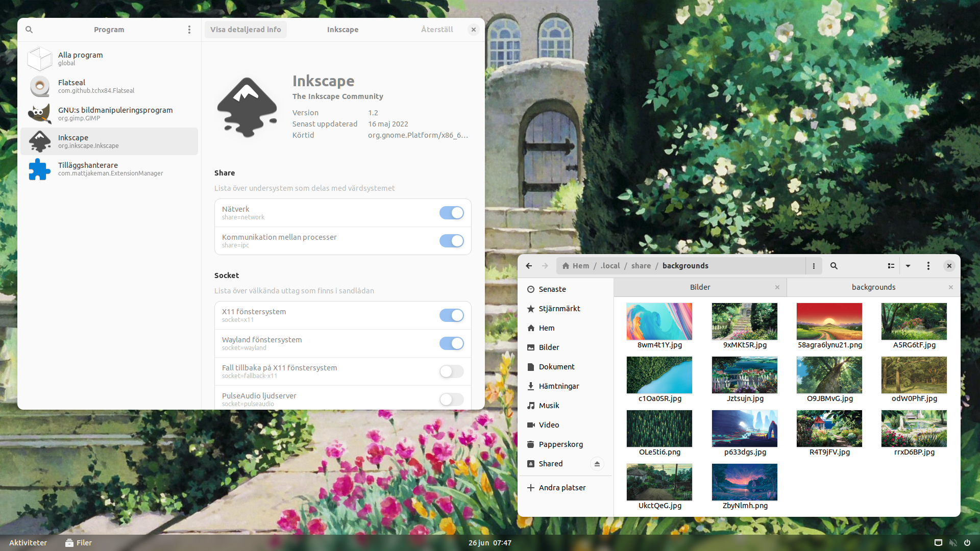Open the sort order dropdown in file manager
The image size is (980, 551).
908,266
